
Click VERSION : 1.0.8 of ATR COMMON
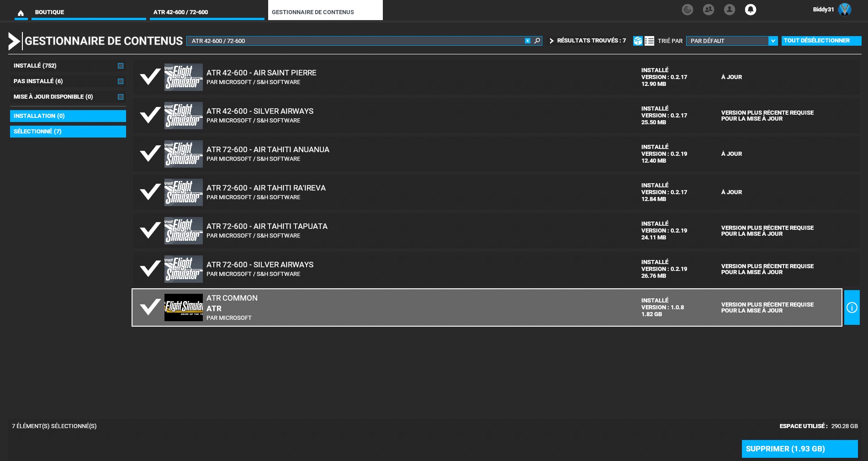click(x=662, y=307)
